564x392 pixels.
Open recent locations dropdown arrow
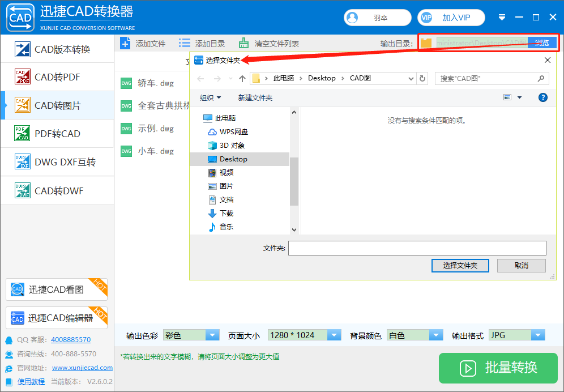[230, 79]
